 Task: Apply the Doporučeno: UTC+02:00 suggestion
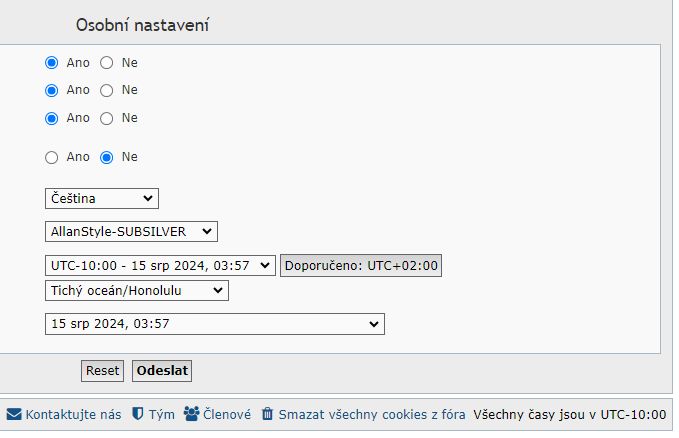tap(360, 265)
